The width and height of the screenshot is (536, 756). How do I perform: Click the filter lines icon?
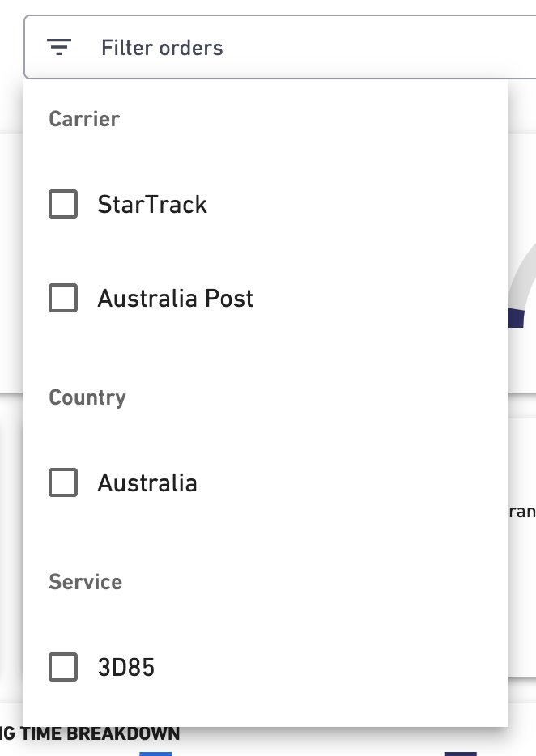tap(59, 47)
